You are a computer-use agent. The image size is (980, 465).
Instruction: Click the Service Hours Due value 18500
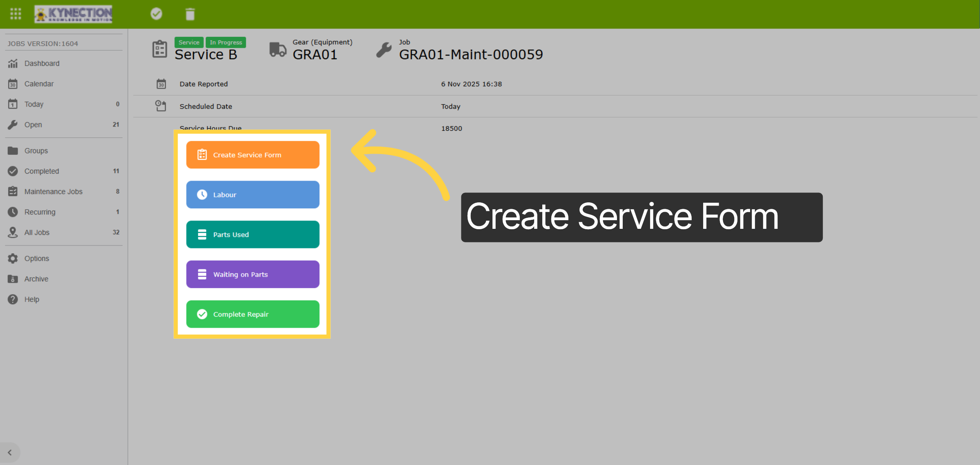tap(452, 129)
